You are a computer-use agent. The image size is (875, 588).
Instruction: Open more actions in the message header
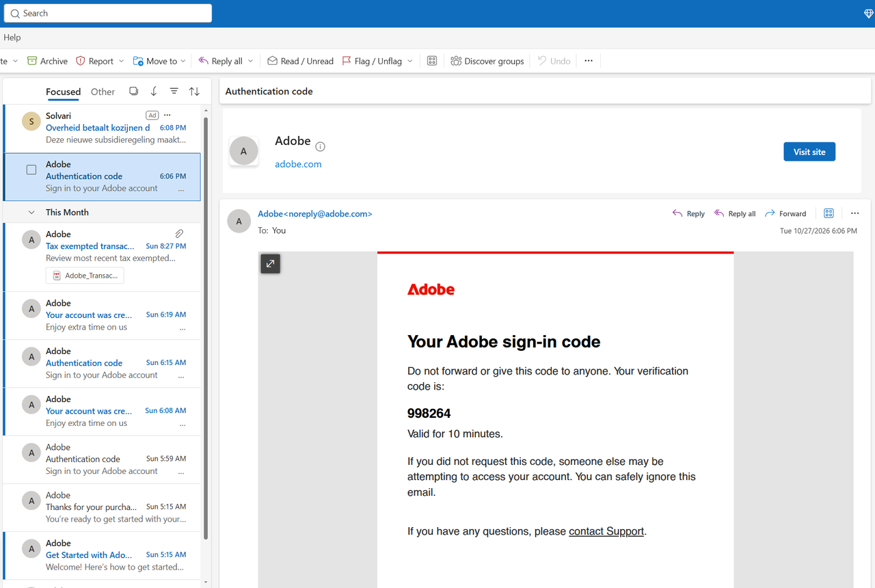[854, 213]
